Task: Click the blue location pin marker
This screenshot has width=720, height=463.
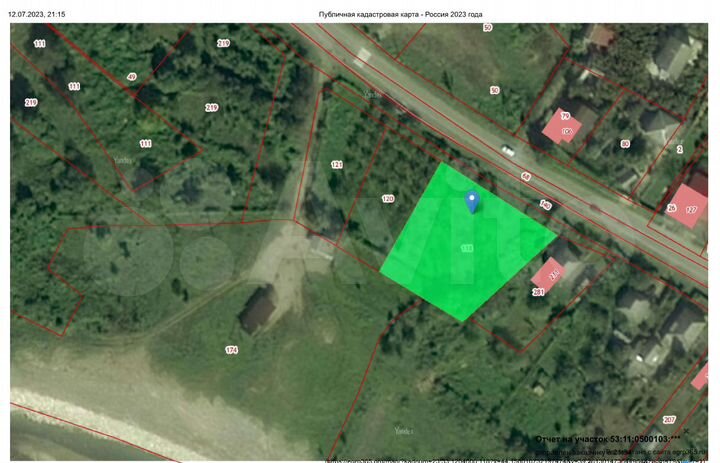Action: tap(472, 202)
